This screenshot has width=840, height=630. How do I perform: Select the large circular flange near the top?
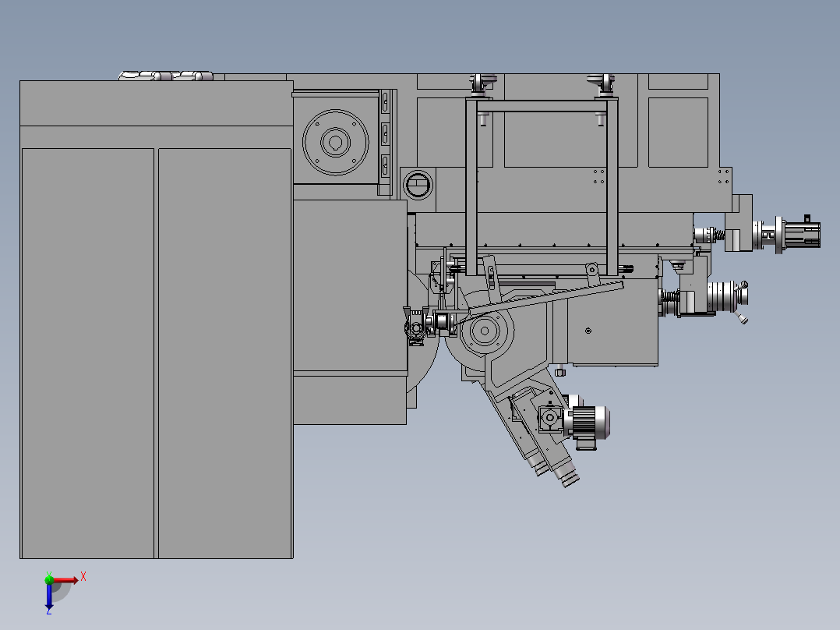pos(336,142)
